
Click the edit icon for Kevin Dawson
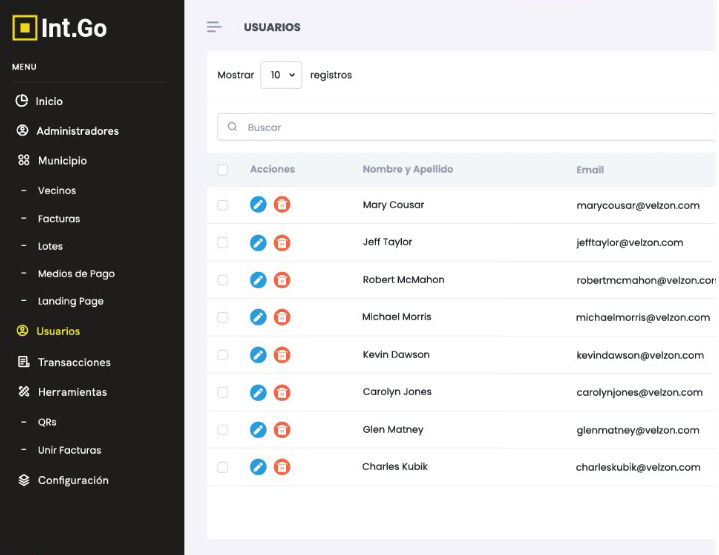point(258,355)
